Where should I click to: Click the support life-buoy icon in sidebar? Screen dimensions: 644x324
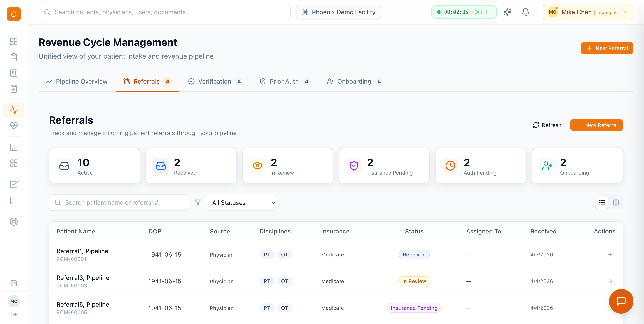(14, 221)
